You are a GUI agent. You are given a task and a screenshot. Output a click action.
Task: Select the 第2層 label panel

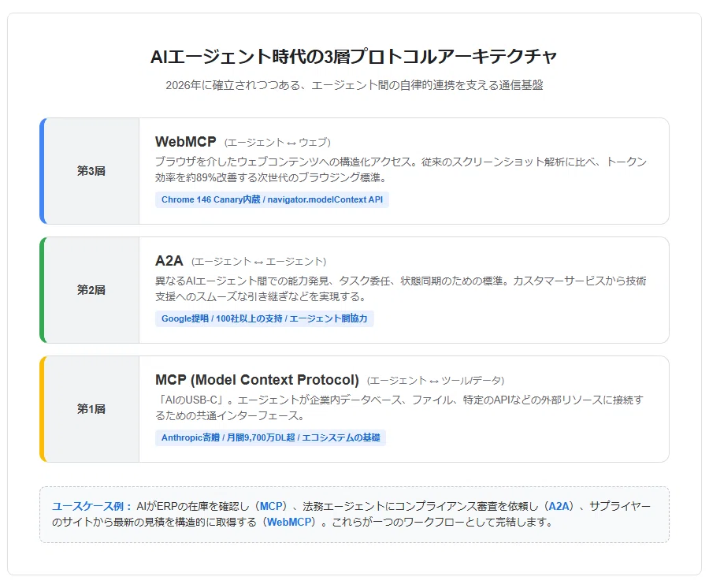click(x=92, y=290)
